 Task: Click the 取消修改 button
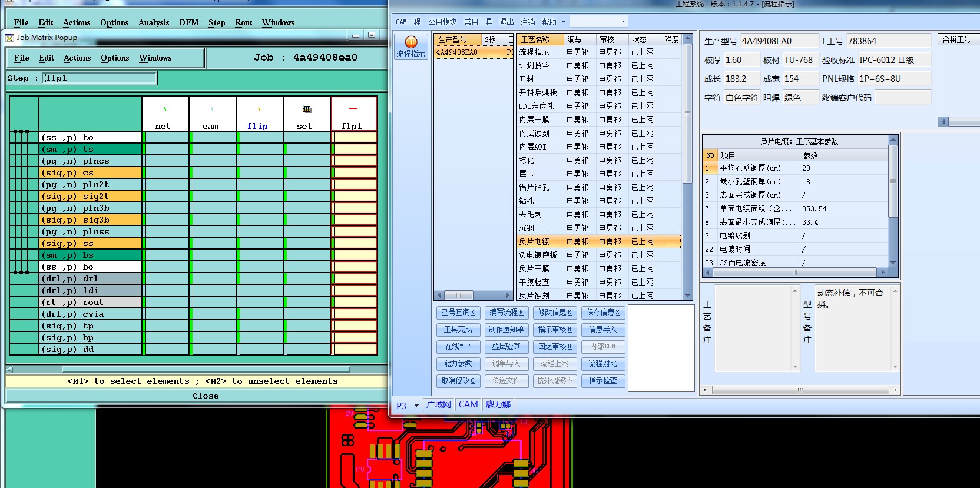(x=458, y=381)
